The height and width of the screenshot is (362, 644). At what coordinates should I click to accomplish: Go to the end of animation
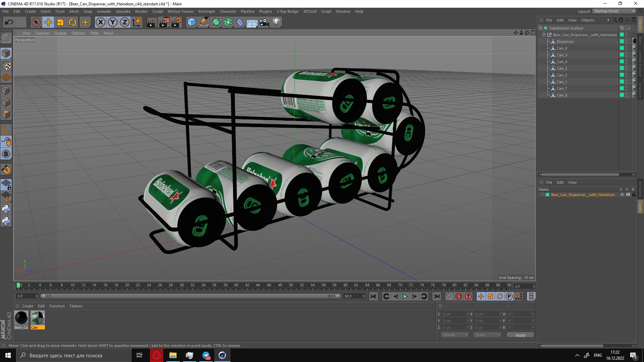436,296
